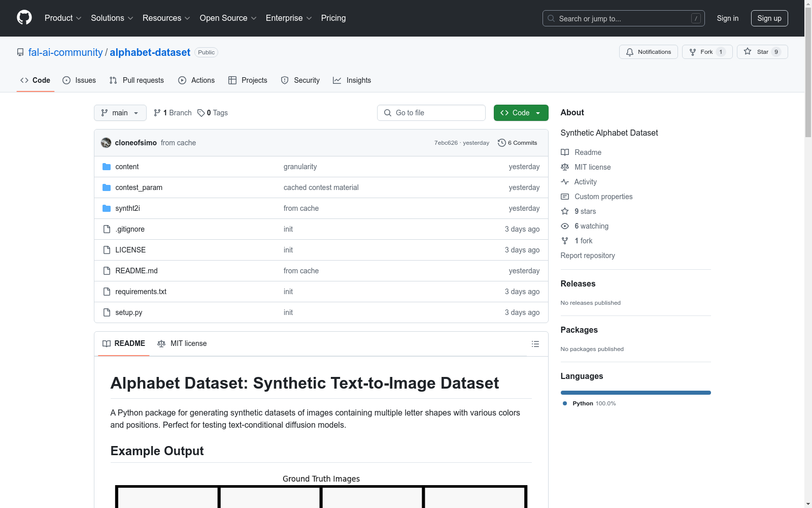812x508 pixels.
Task: Click the tag icon beside 0 Tags
Action: [201, 113]
